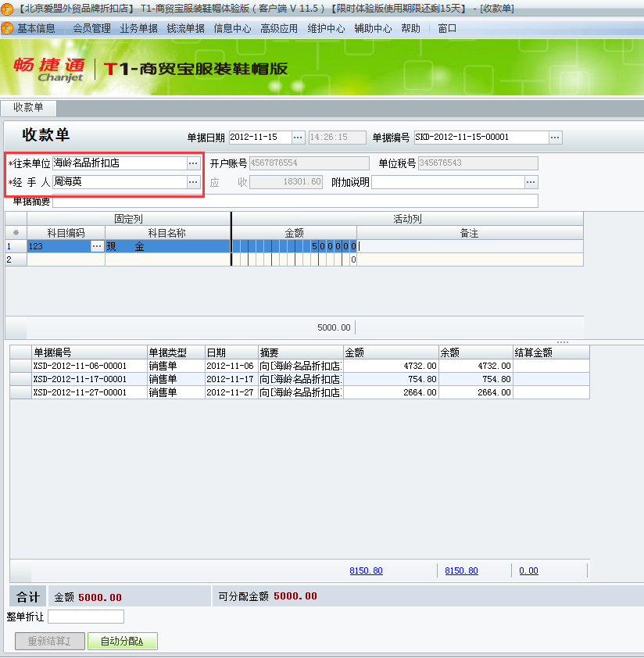Click the 经手人 input field
The image size is (644, 658).
[120, 182]
